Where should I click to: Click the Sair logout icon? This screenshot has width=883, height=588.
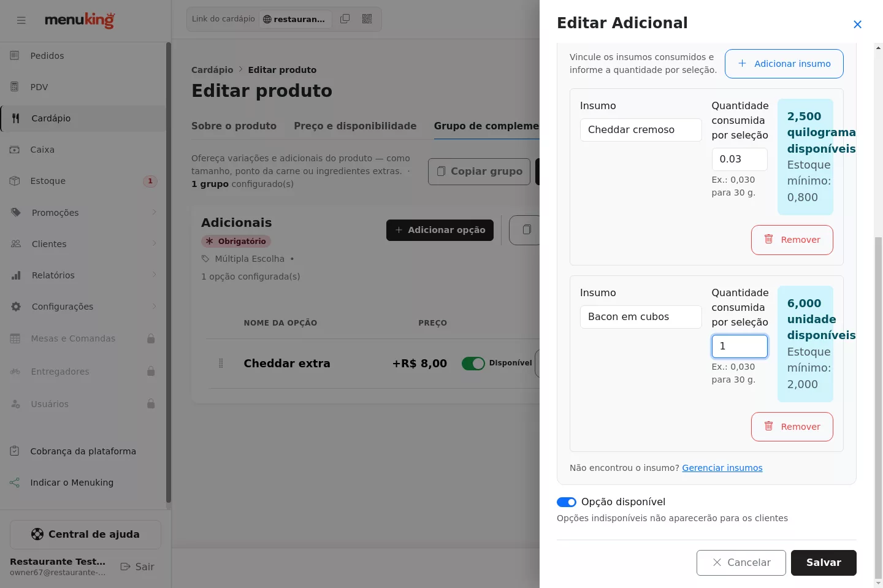tap(126, 567)
